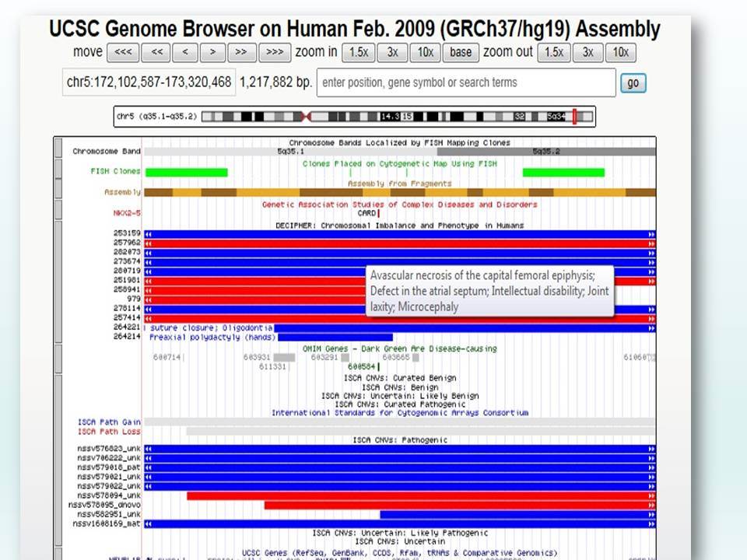This screenshot has height=560, width=747.
Task: Open 'Clones Placed on Cytogenetic Map Using FISH' title
Action: [x=400, y=164]
